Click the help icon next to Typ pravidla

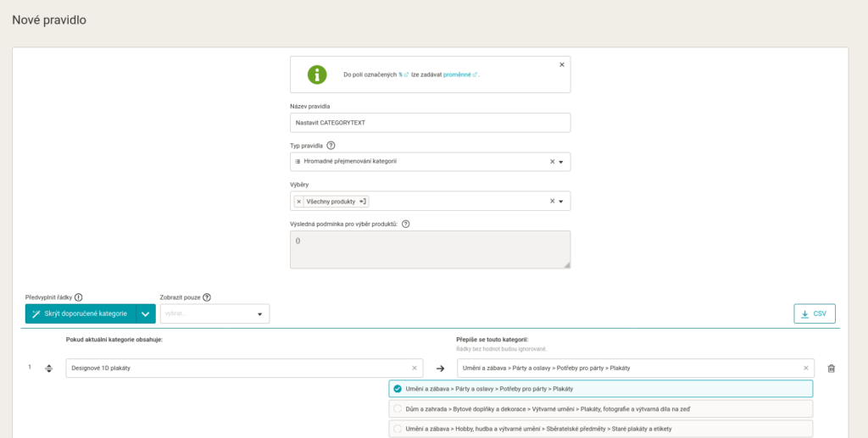(x=331, y=146)
